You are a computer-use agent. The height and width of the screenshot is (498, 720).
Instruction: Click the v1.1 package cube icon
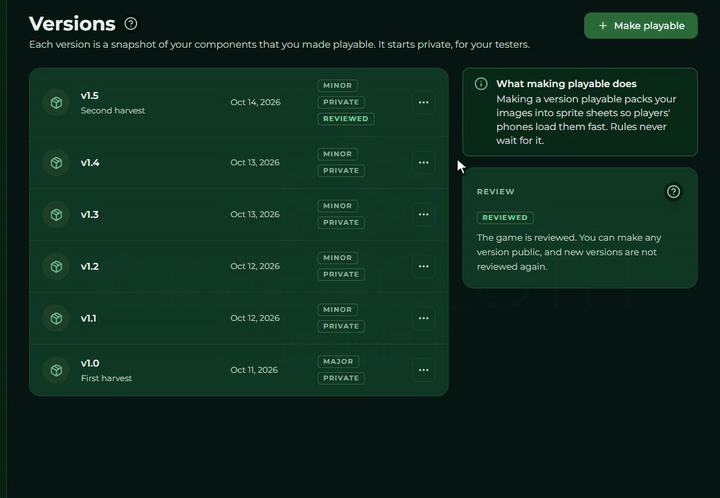tap(56, 318)
